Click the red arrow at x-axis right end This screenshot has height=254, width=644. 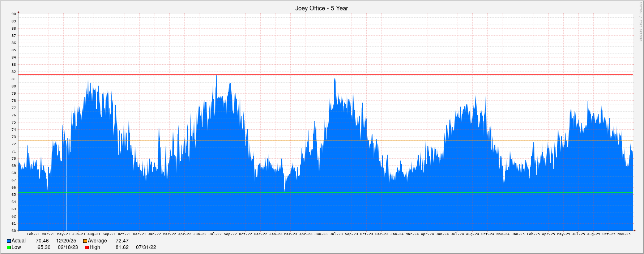(634, 231)
